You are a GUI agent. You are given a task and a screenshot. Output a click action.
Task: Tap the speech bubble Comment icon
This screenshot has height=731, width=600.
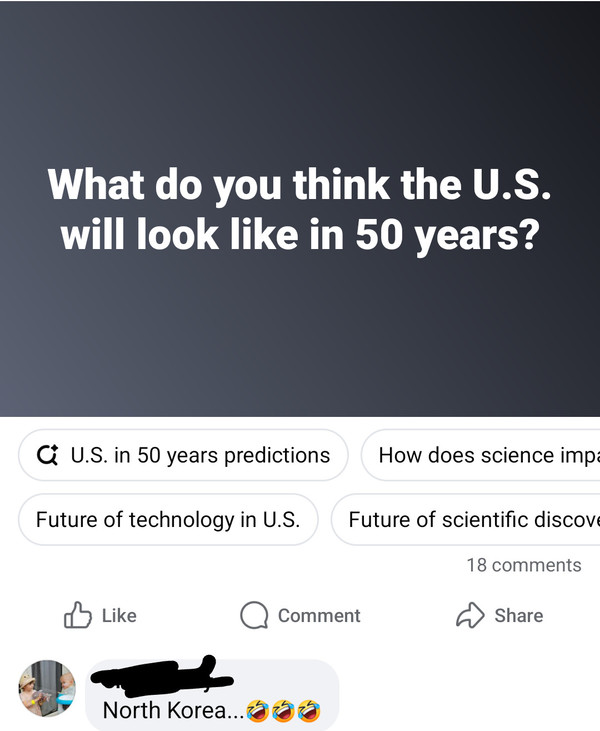click(x=254, y=615)
